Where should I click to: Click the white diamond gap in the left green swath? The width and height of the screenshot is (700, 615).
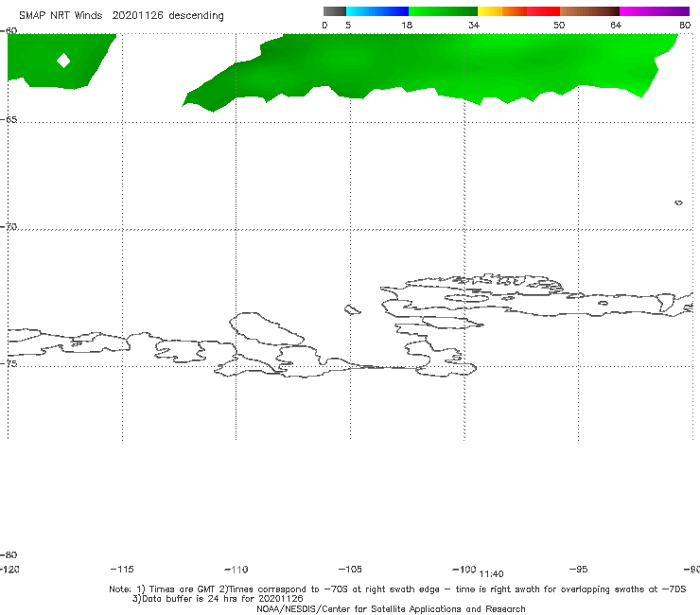click(x=63, y=61)
